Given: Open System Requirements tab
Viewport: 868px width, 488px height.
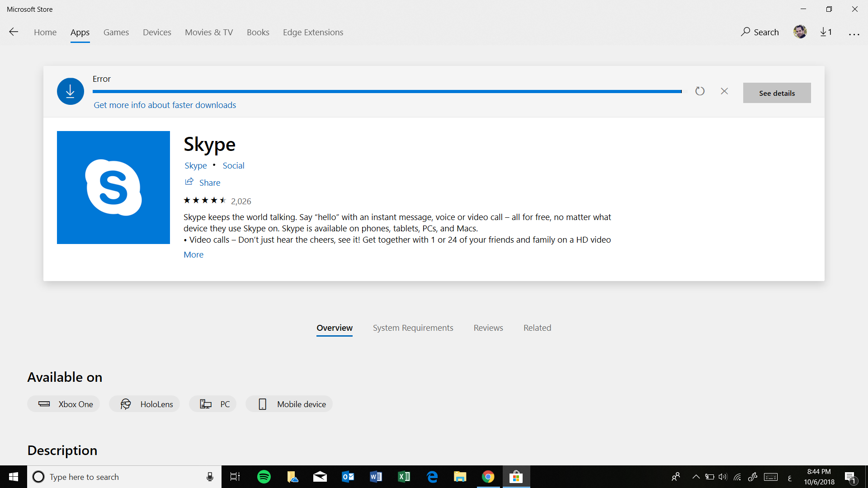Looking at the screenshot, I should click(413, 328).
